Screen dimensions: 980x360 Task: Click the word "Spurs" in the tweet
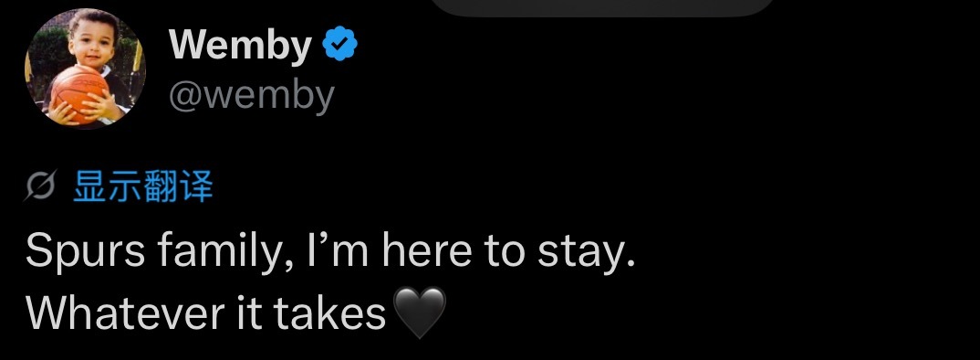click(x=84, y=252)
